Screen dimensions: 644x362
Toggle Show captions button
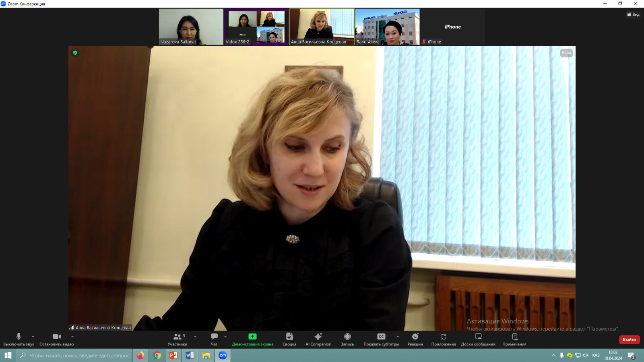381,337
